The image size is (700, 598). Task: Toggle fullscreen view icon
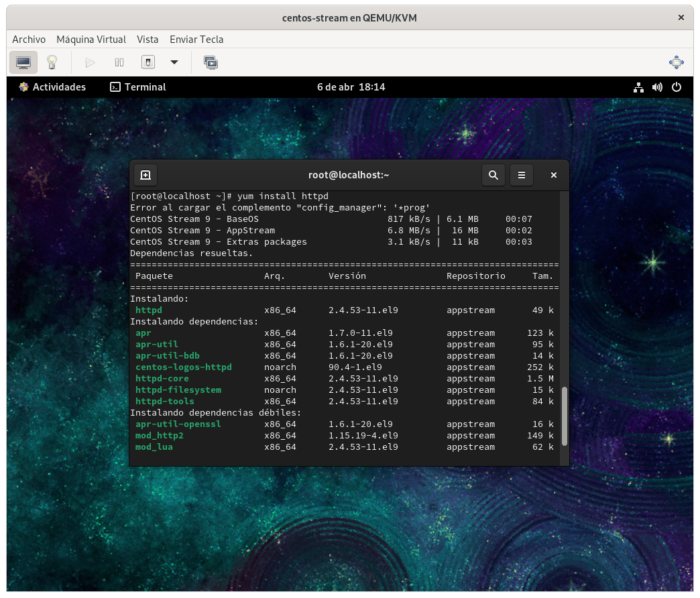pyautogui.click(x=676, y=62)
